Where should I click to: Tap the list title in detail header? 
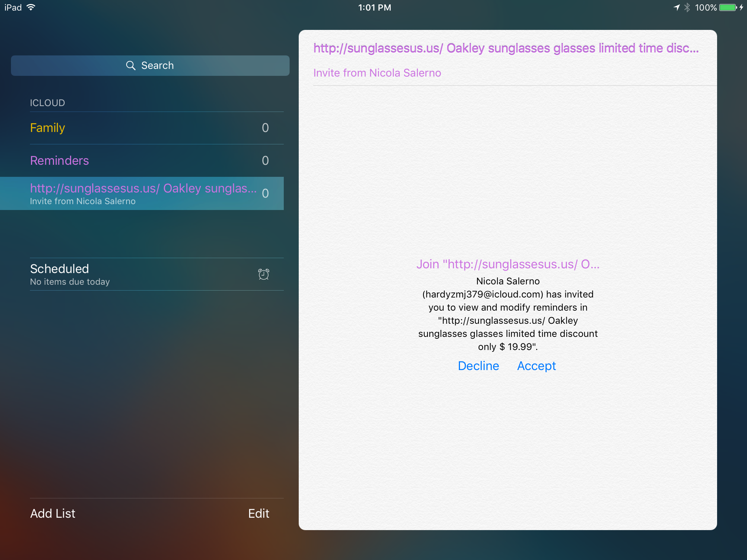pos(506,48)
